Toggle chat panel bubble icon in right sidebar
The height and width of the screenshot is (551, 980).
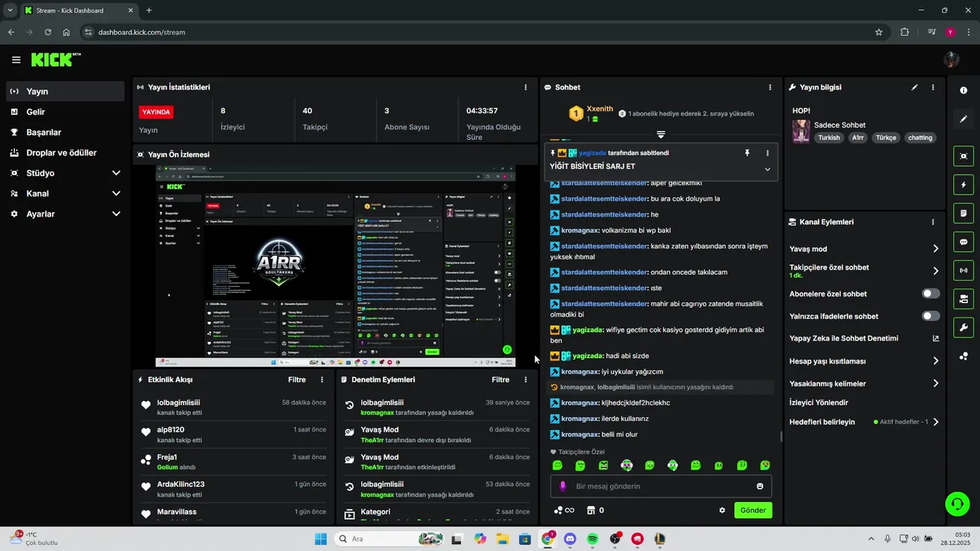pos(963,242)
